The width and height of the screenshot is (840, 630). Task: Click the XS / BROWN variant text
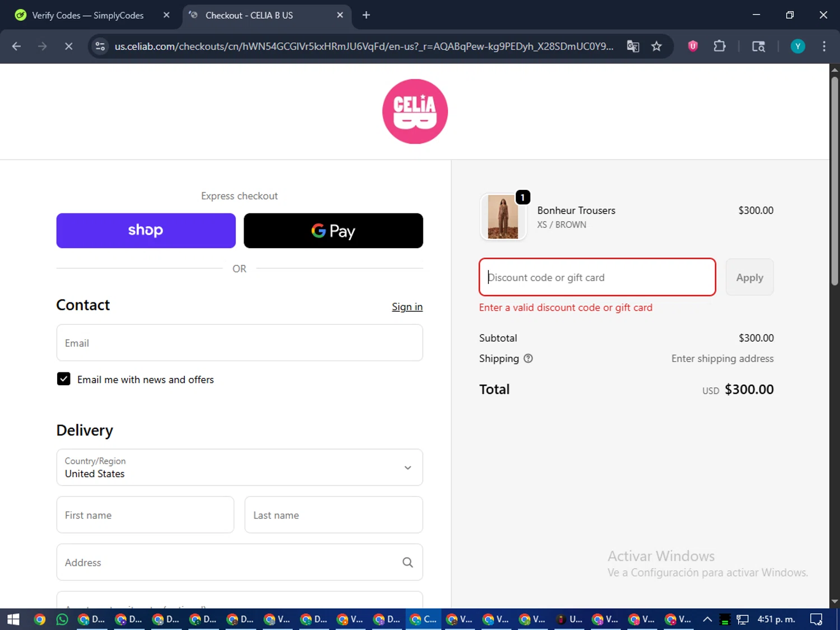[562, 225]
